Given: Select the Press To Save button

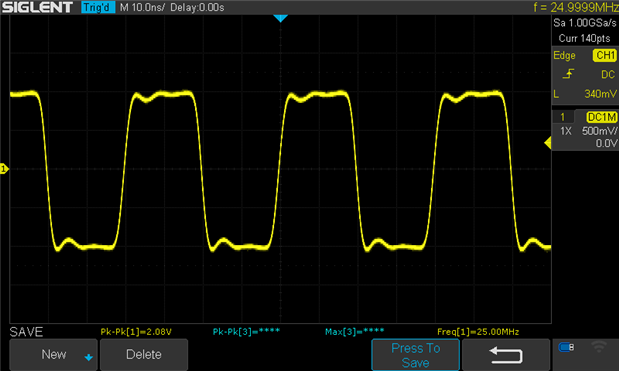Looking at the screenshot, I should (x=415, y=355).
